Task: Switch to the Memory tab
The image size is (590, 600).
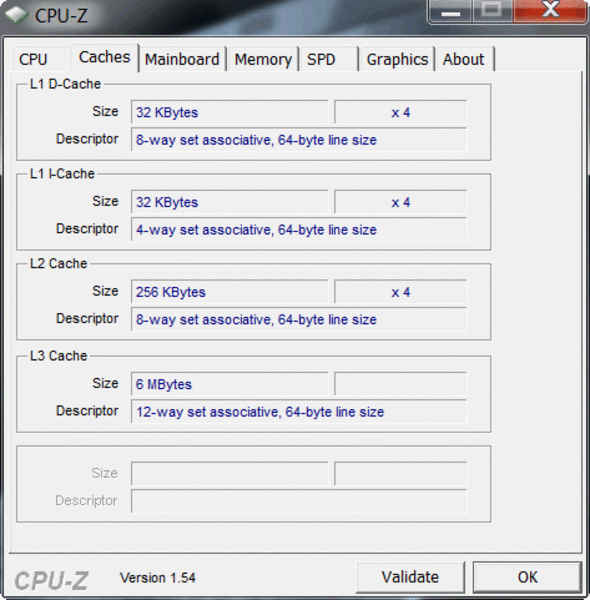Action: (263, 59)
